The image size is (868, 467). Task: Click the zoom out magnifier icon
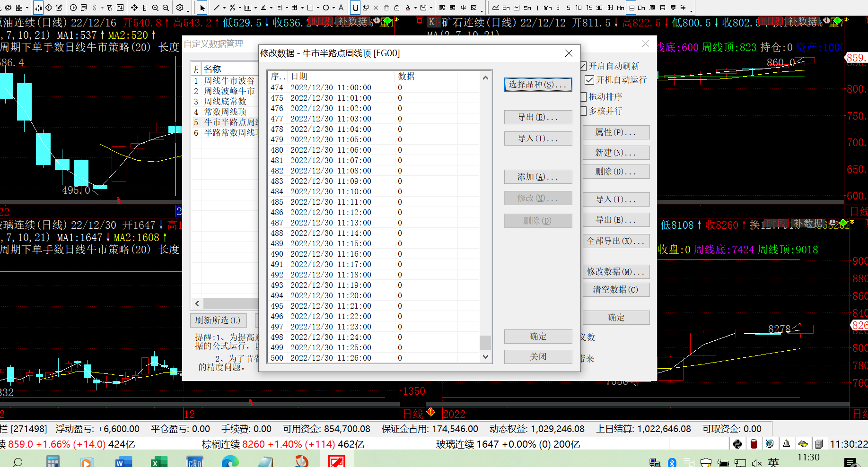point(166,8)
